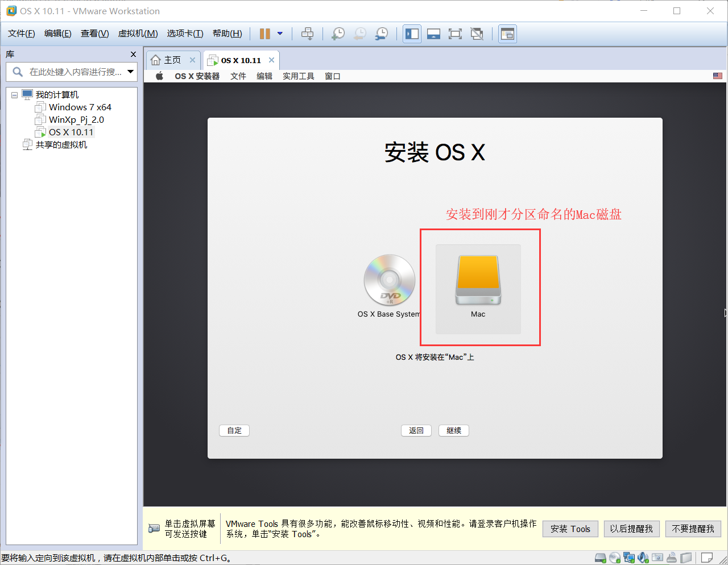Close the 库 library panel

click(133, 55)
